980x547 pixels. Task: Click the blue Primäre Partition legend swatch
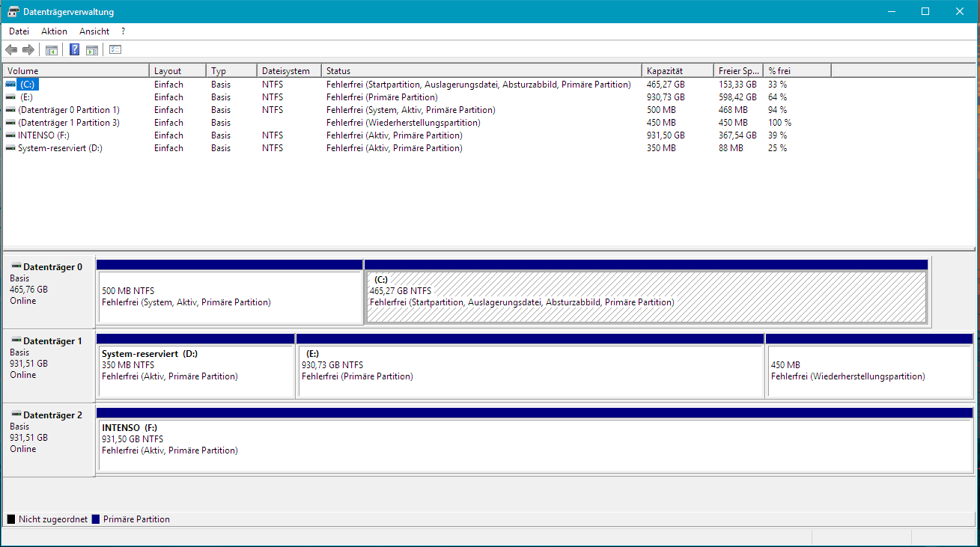tap(96, 519)
